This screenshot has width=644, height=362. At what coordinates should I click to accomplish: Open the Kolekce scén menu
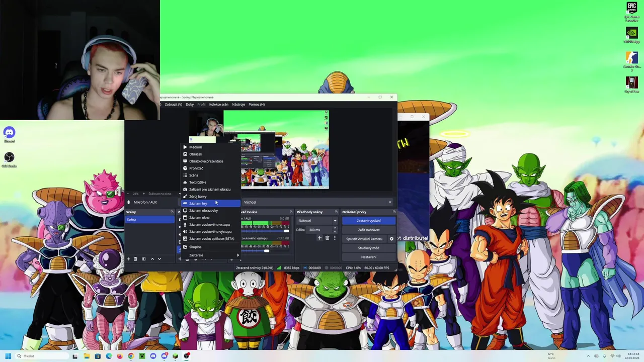pos(219,105)
